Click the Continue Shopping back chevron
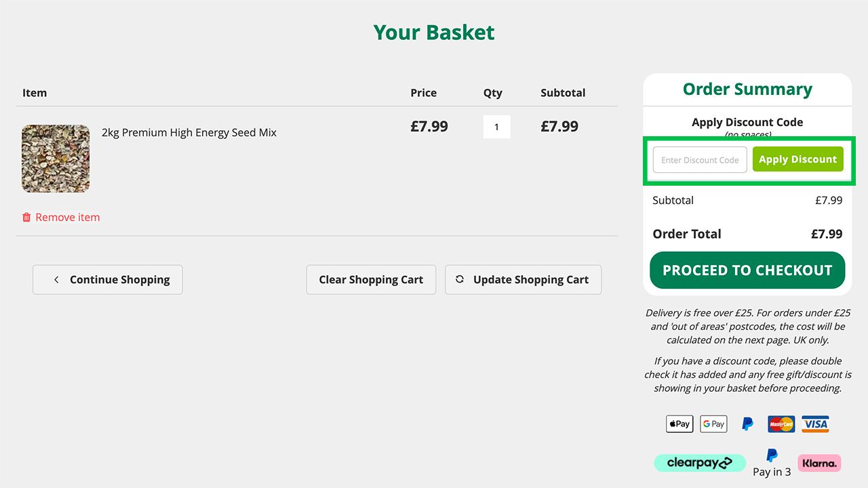 pyautogui.click(x=56, y=280)
